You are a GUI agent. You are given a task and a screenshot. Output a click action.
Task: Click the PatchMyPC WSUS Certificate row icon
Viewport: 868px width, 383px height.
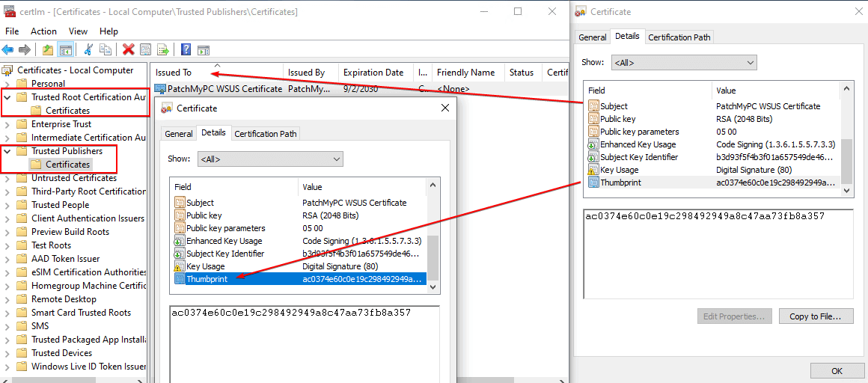pos(160,88)
